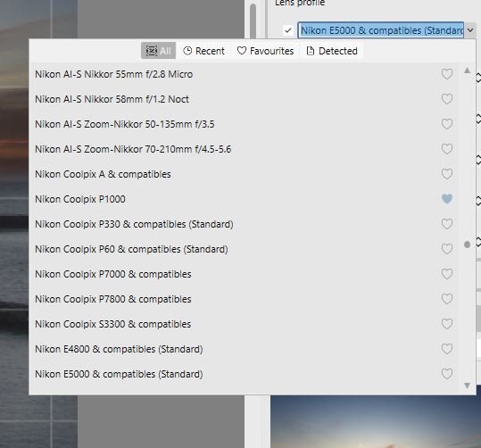Open the lens profile dropdown arrow

tap(470, 30)
